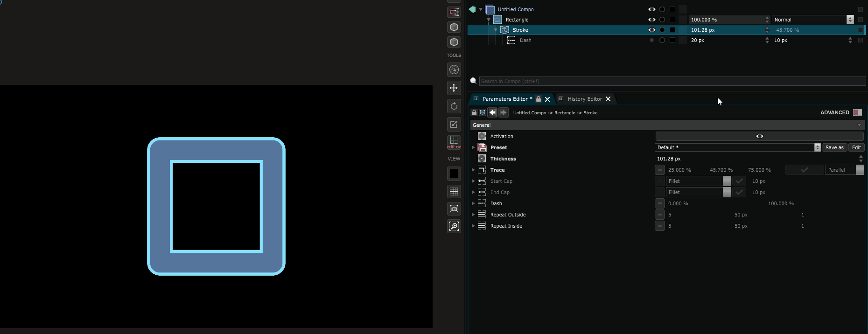The image size is (868, 334).
Task: Click the camera snapshot view icon
Action: (454, 209)
